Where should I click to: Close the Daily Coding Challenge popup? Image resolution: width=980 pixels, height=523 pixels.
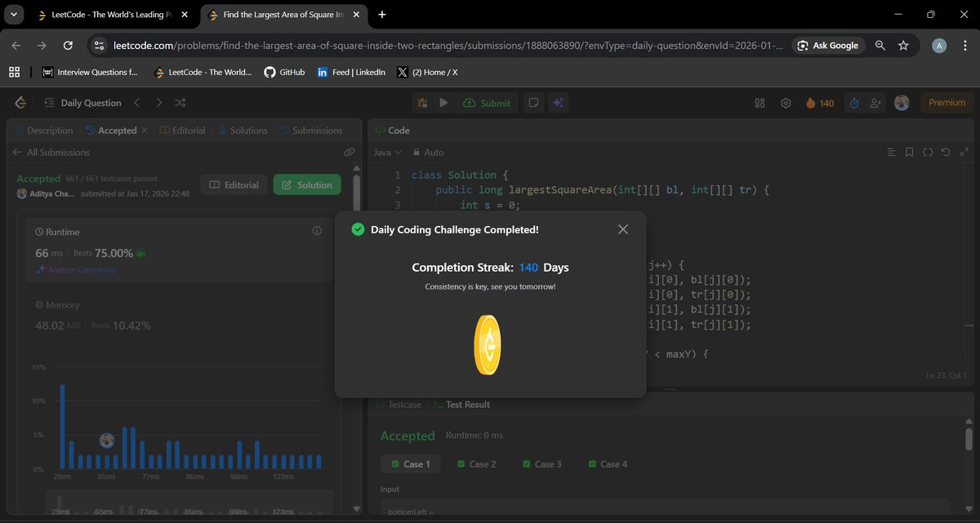623,229
